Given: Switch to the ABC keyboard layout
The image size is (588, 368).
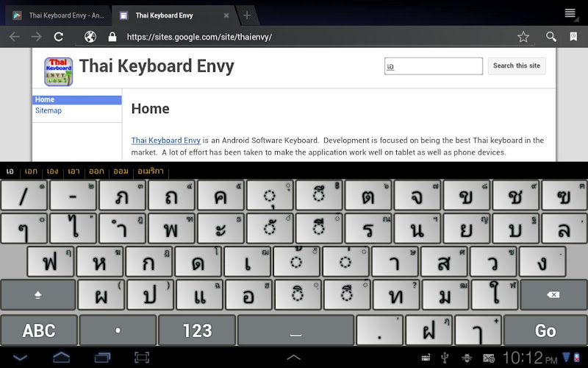Looking at the screenshot, I should coord(39,330).
